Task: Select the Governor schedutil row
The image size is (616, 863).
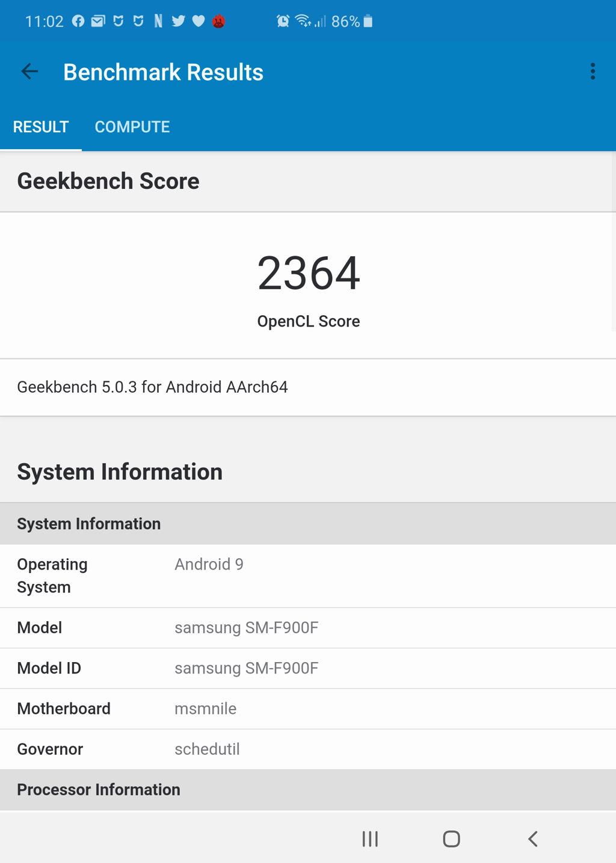Action: click(x=308, y=749)
